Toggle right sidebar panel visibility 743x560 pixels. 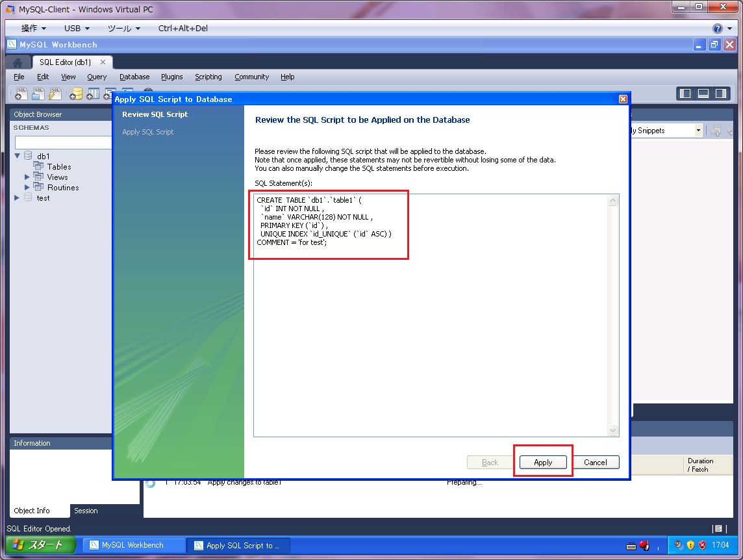coord(721,94)
